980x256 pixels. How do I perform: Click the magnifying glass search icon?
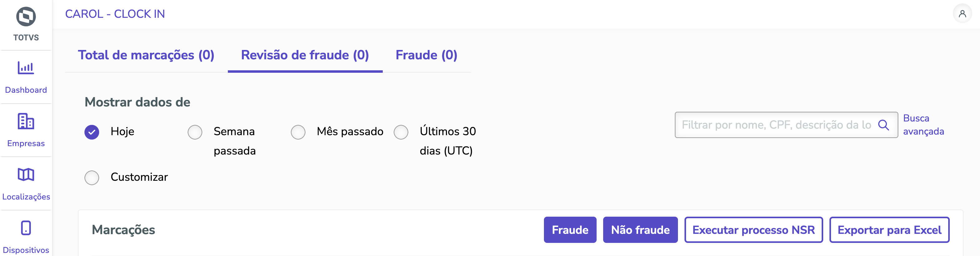883,125
